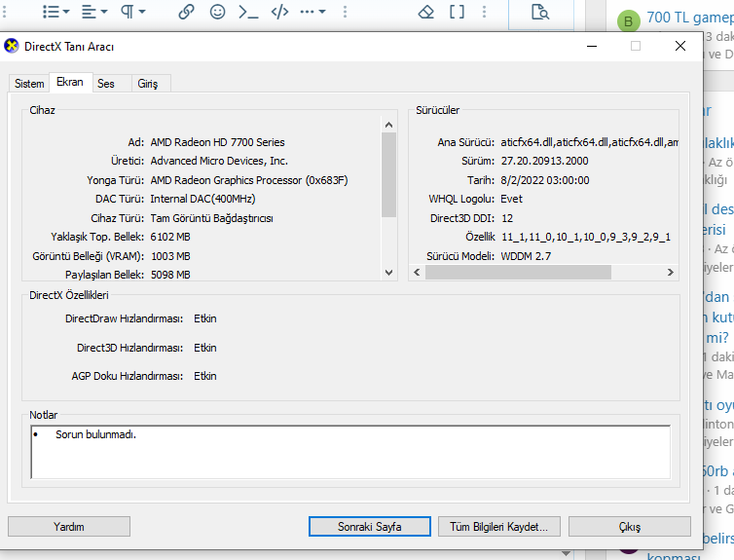
Task: Switch to the Sistem tab
Action: [x=29, y=84]
